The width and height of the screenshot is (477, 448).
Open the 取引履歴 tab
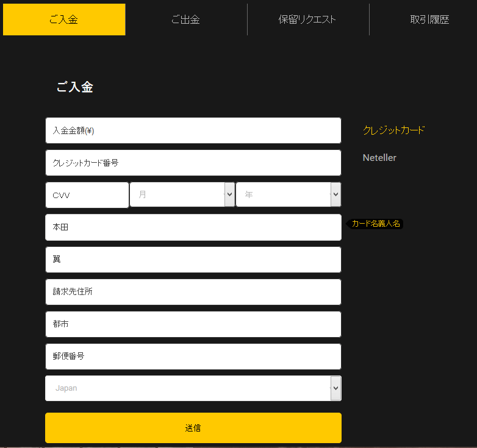(x=429, y=20)
